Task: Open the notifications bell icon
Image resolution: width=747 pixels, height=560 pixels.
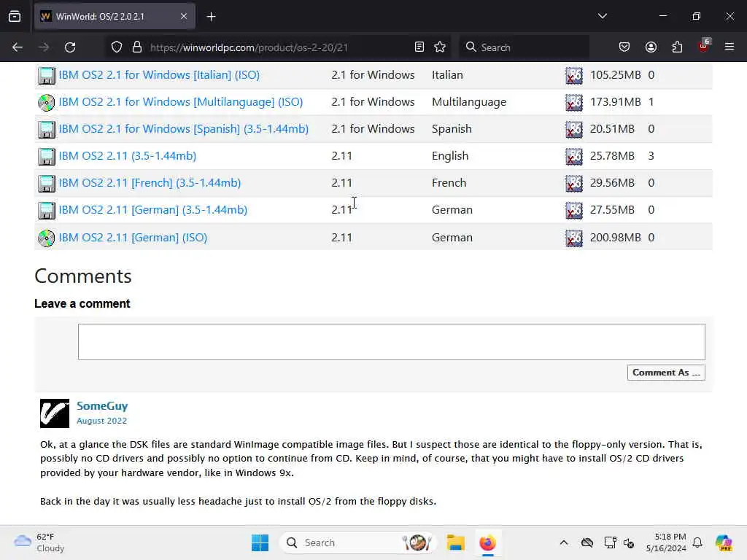Action: [x=697, y=542]
